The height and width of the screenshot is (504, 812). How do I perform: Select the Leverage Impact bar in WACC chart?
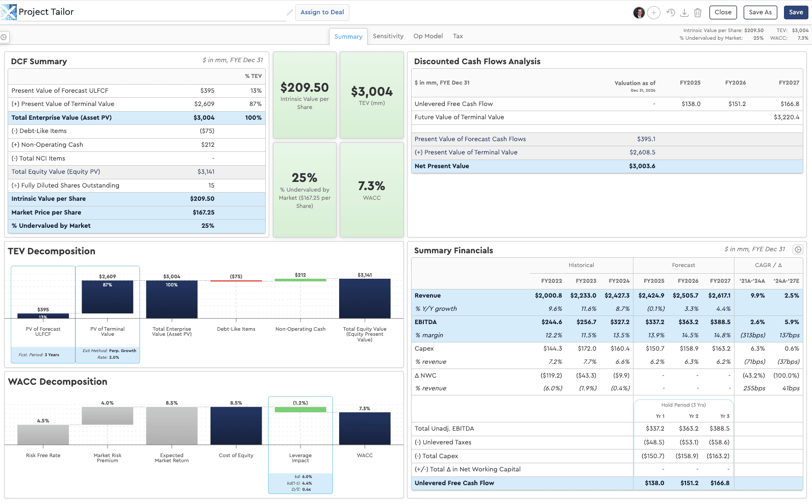(300, 410)
